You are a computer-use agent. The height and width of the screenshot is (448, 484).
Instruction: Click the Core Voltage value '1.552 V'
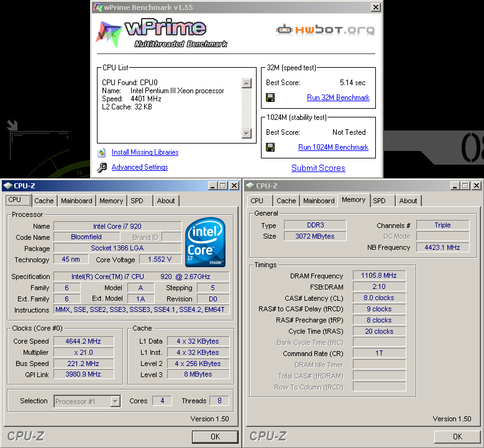coord(160,259)
